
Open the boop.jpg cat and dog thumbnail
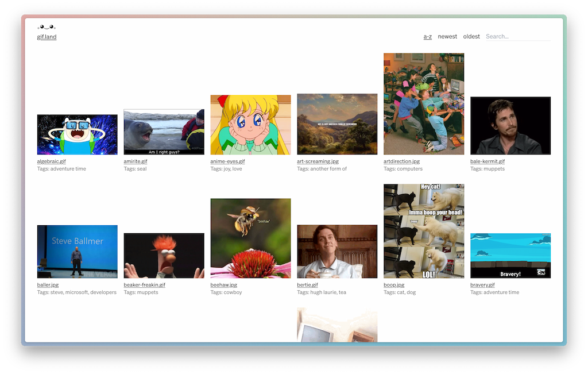424,231
